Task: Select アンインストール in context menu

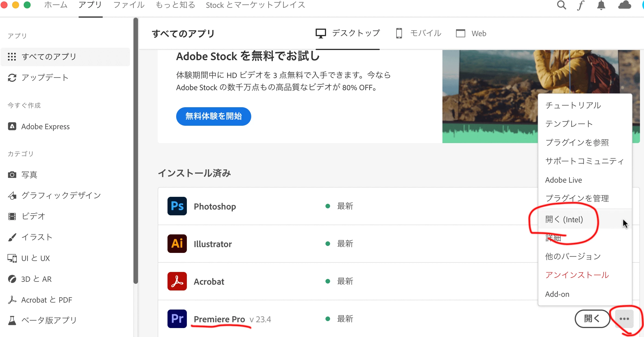Action: coord(577,275)
